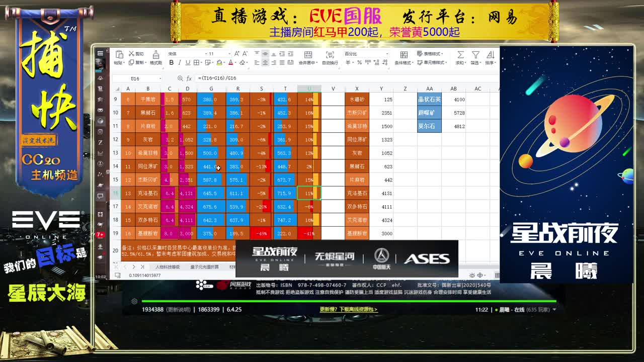Open the hamburger menu at top-left
The image size is (644, 362).
[100, 53]
